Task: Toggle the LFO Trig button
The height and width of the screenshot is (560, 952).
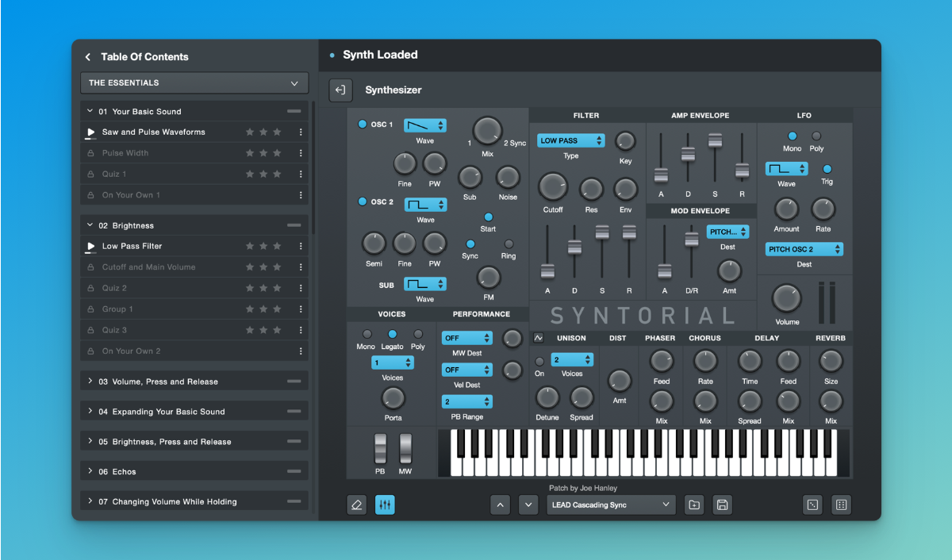Action: pyautogui.click(x=827, y=169)
